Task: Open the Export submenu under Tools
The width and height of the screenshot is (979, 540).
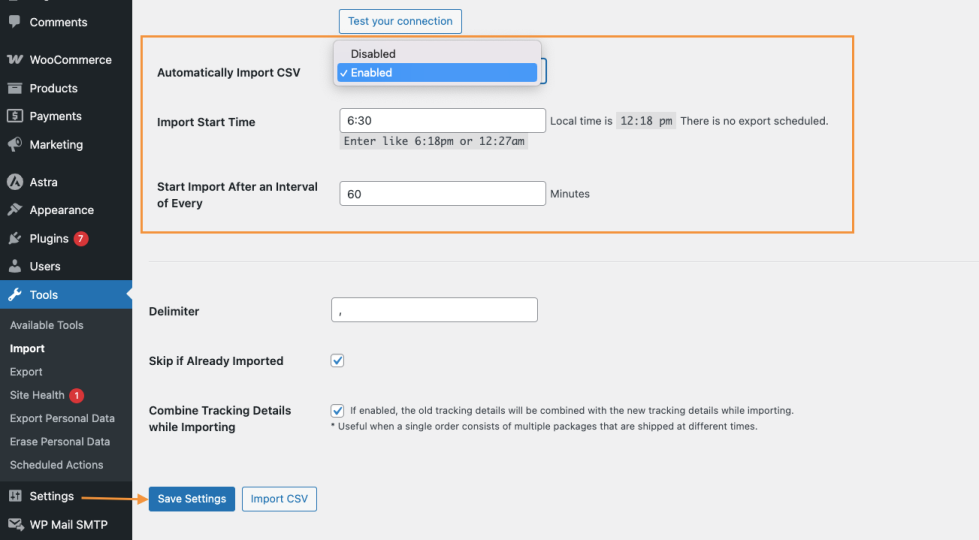Action: (26, 372)
